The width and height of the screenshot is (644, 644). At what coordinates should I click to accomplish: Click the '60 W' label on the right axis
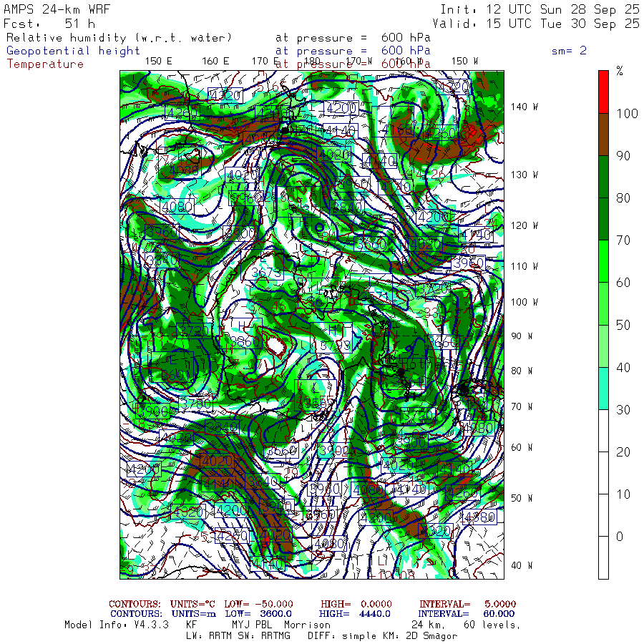[522, 447]
